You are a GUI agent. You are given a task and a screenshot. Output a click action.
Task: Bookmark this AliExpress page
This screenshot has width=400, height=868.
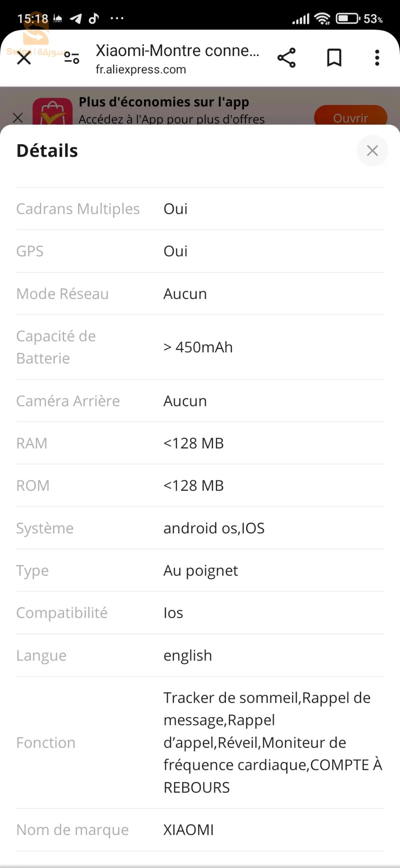[334, 58]
